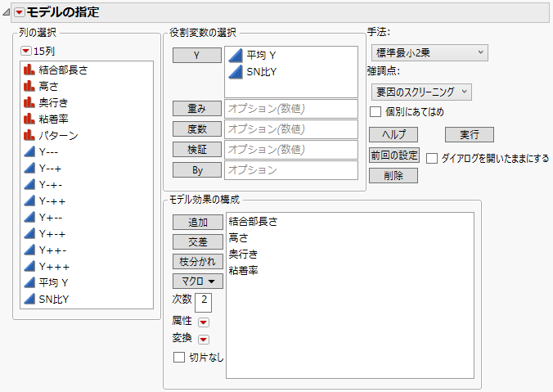Click continuous icon beside Y+++
553x392 pixels.
click(x=29, y=267)
